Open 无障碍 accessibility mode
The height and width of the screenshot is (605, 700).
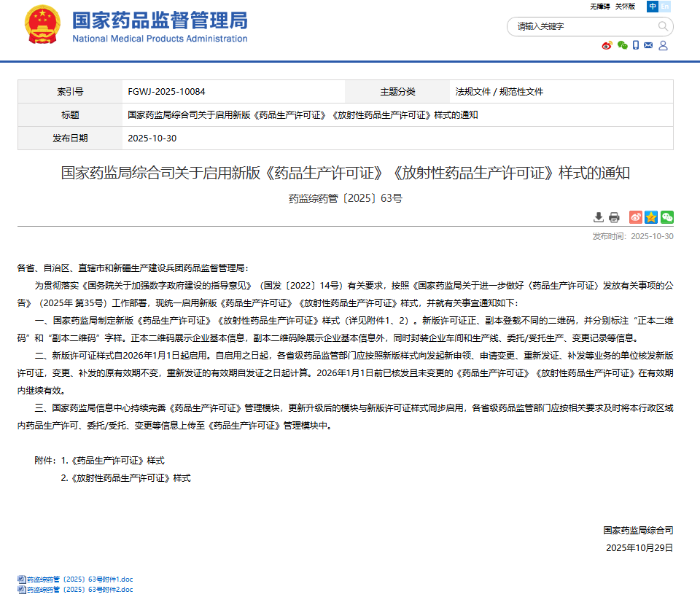coord(599,7)
